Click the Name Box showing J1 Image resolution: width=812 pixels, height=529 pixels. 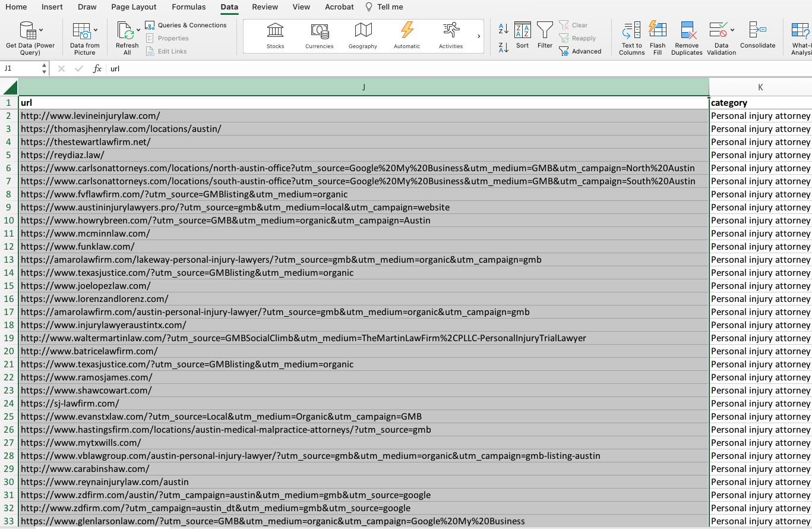[x=21, y=69]
